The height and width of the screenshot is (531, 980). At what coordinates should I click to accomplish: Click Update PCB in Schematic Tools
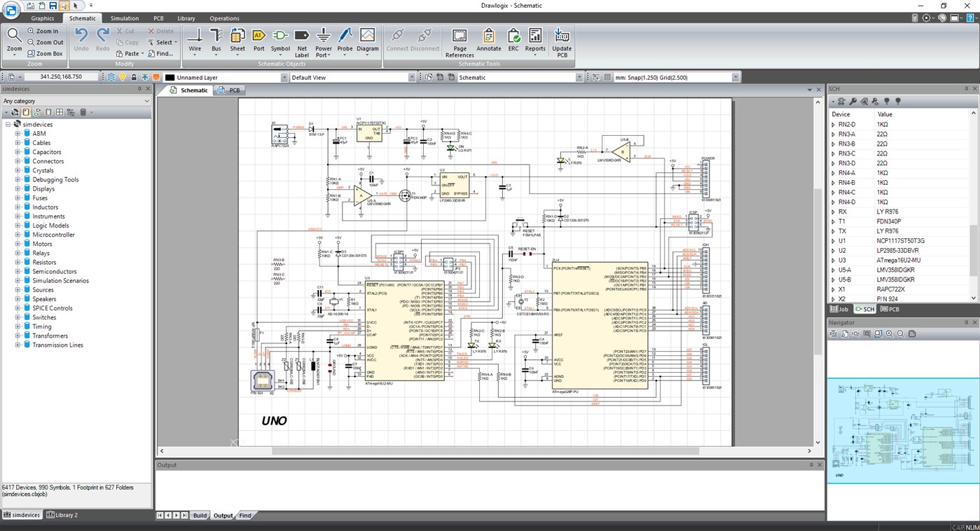[561, 40]
